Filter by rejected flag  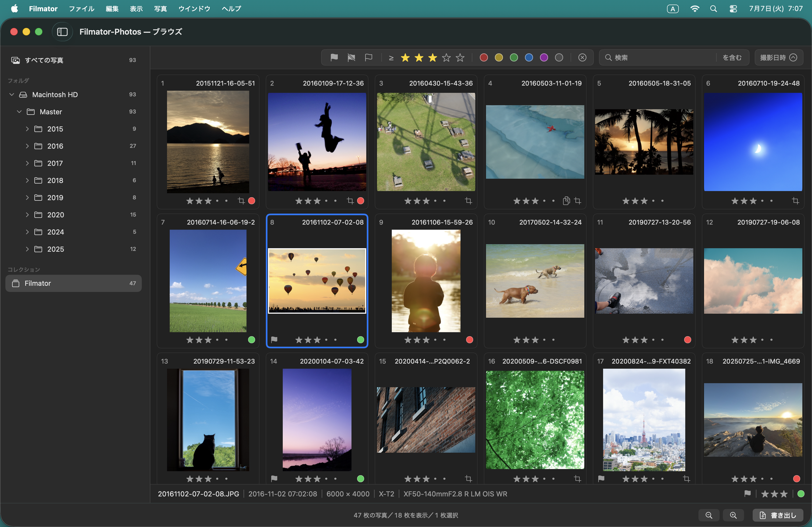tap(351, 57)
